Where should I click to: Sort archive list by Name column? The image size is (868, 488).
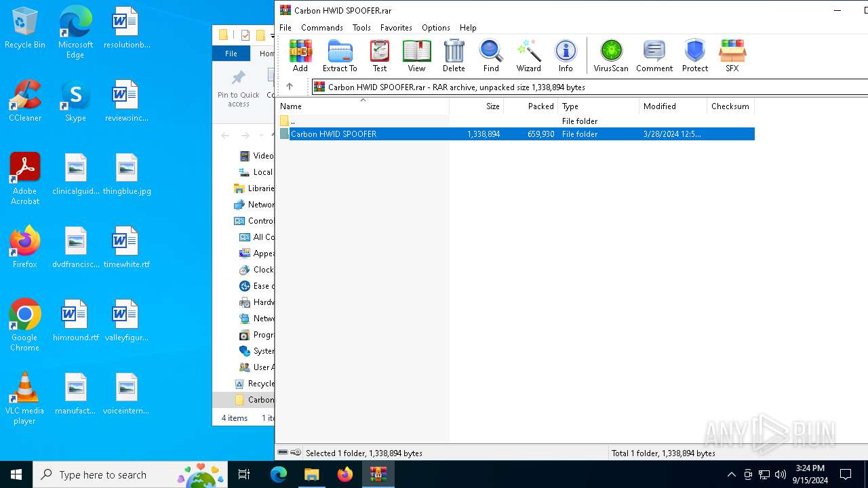pyautogui.click(x=363, y=106)
